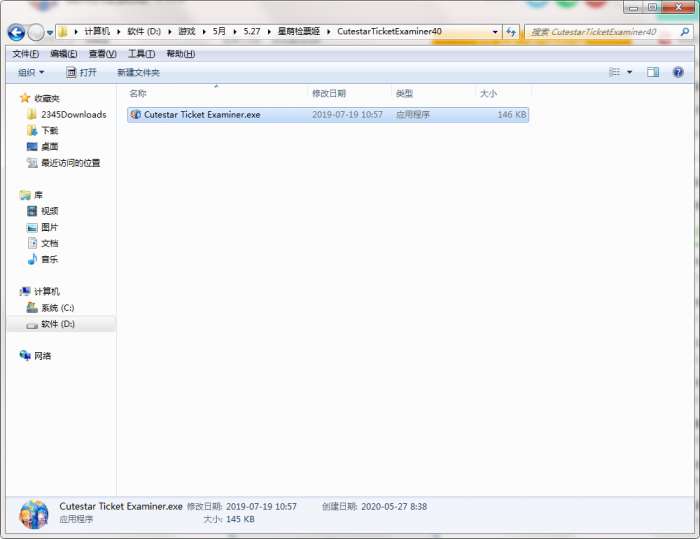This screenshot has width=700, height=539.
Task: Open 图片 library
Action: [x=50, y=227]
